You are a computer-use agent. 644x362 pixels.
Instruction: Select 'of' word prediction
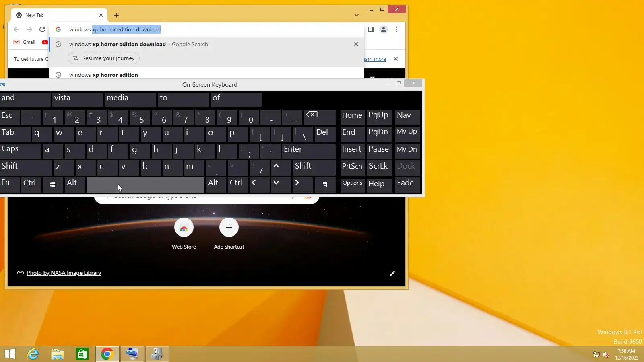(x=236, y=99)
